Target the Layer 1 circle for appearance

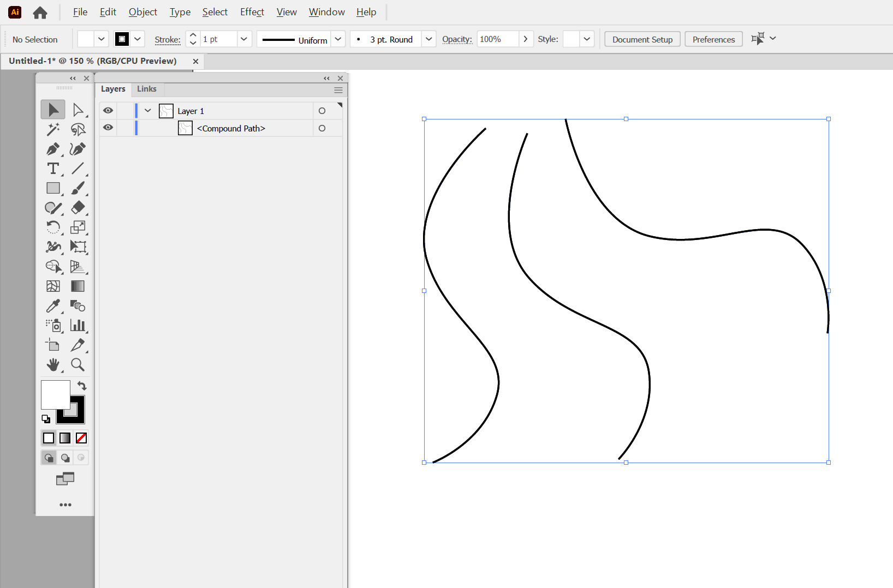[x=322, y=110]
